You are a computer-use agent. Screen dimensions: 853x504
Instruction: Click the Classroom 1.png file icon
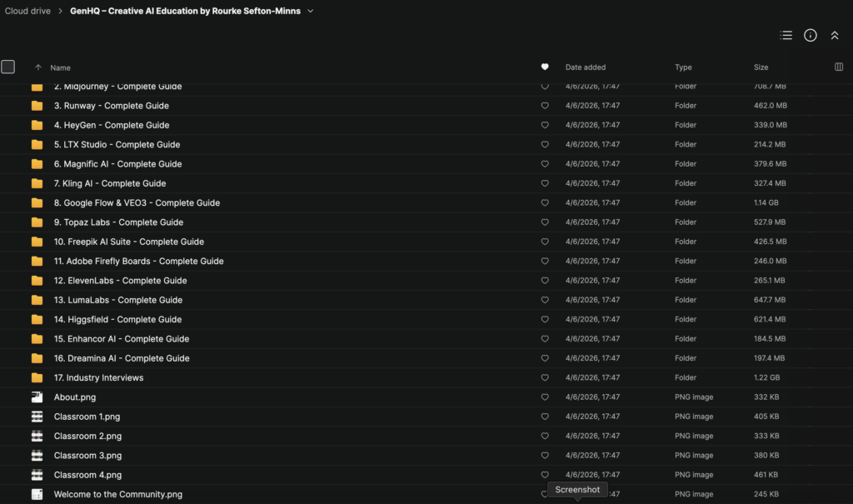37,417
